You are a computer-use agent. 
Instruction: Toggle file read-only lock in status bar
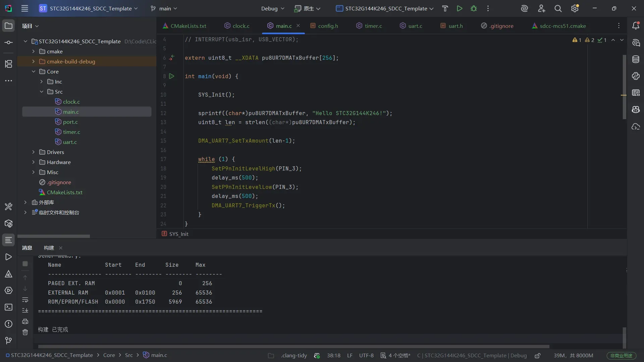click(537, 355)
